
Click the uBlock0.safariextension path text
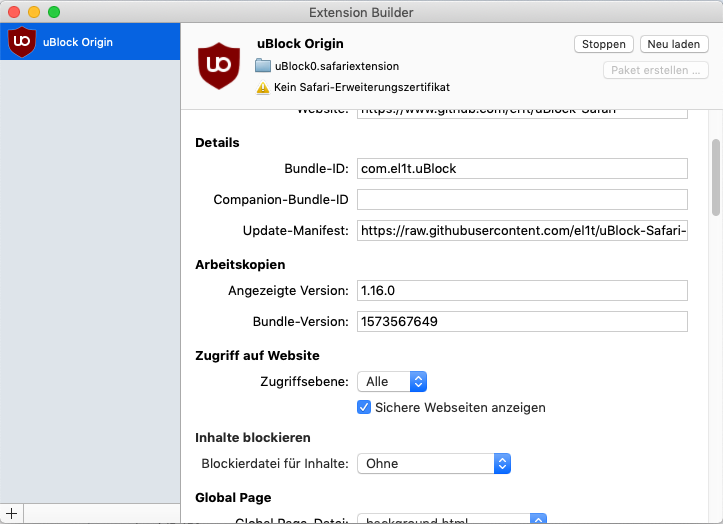coord(337,66)
